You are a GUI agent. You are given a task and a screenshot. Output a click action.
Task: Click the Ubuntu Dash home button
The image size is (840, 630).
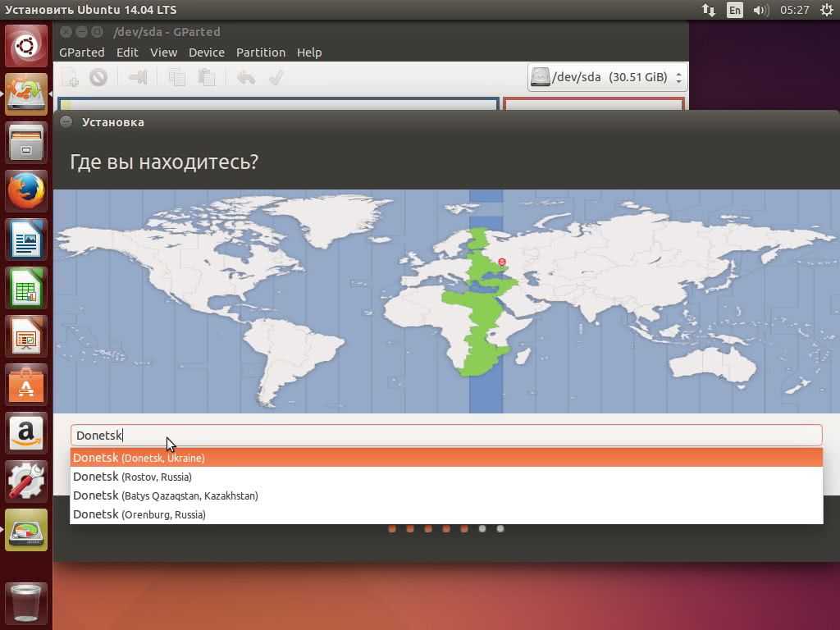pos(26,46)
